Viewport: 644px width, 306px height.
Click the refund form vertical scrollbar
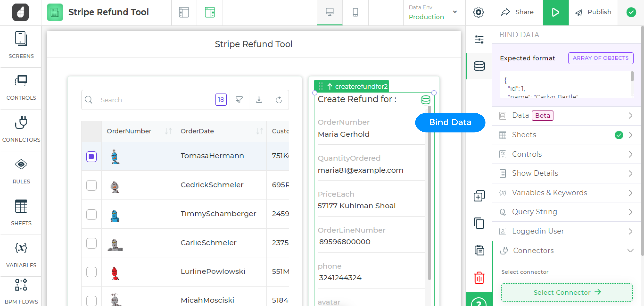[x=429, y=193]
